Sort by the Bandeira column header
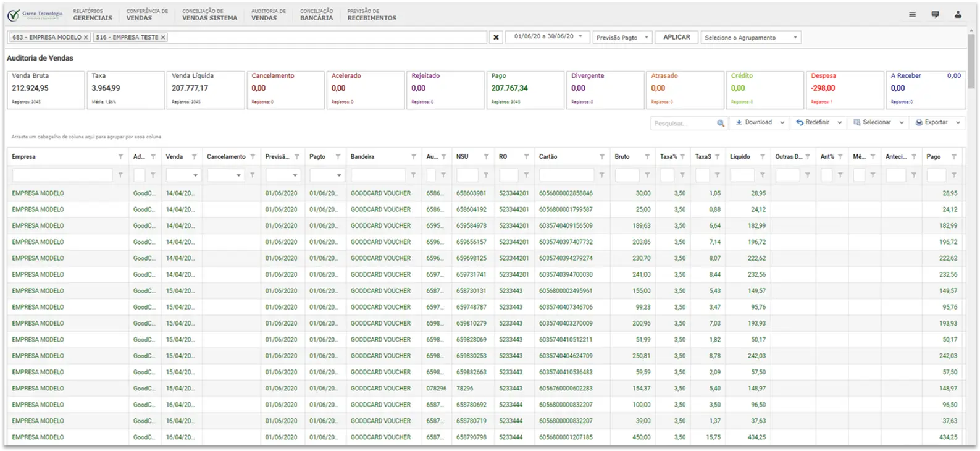The width and height of the screenshot is (980, 451). [x=362, y=157]
